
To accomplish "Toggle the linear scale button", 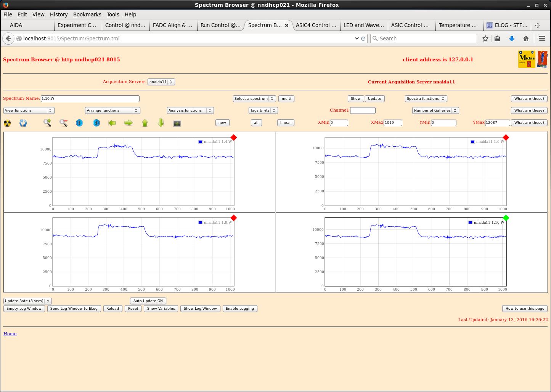I will (285, 123).
